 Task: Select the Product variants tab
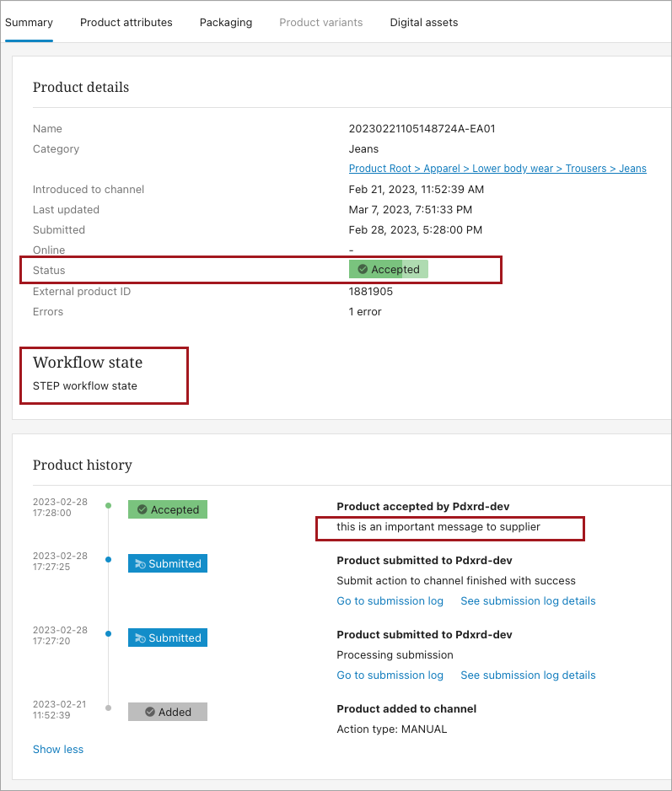321,23
